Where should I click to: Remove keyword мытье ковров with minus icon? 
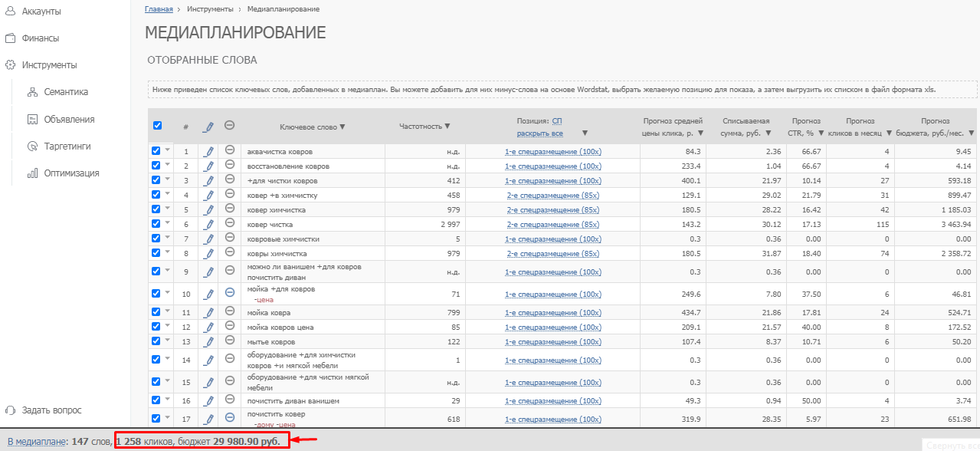pos(229,341)
